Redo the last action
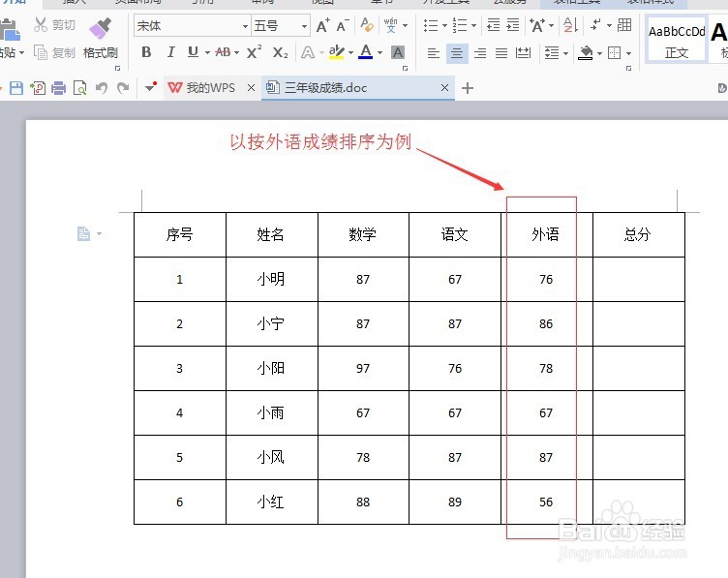The width and height of the screenshot is (728, 578). click(123, 88)
